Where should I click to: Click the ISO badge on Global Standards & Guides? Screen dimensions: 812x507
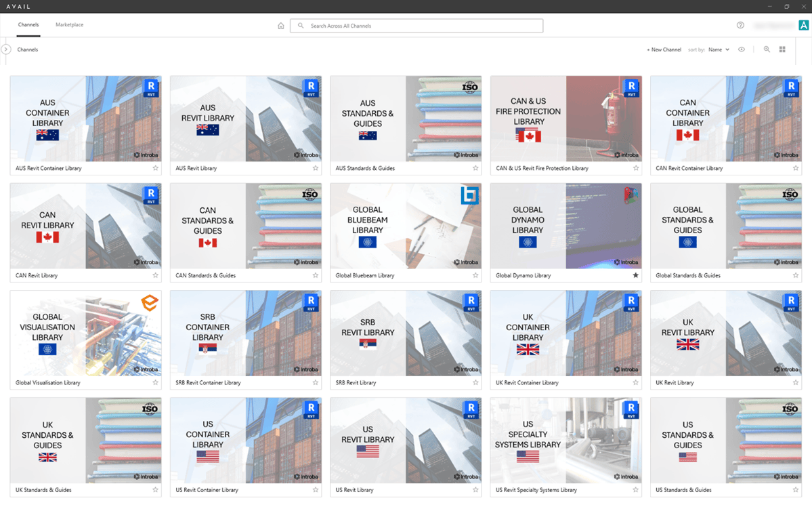[x=790, y=195]
